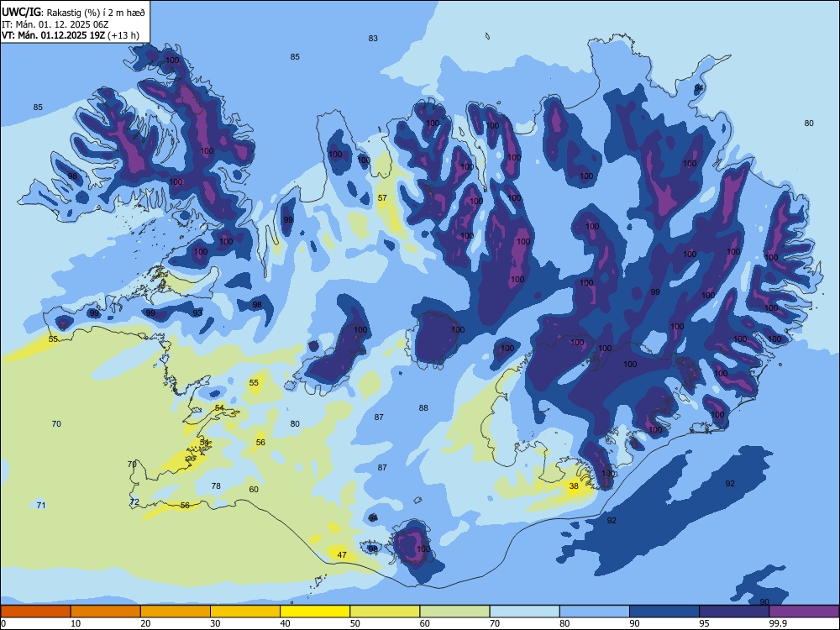This screenshot has height=630, width=840.
Task: Click the humidity value "57" on the map
Action: pos(382,197)
